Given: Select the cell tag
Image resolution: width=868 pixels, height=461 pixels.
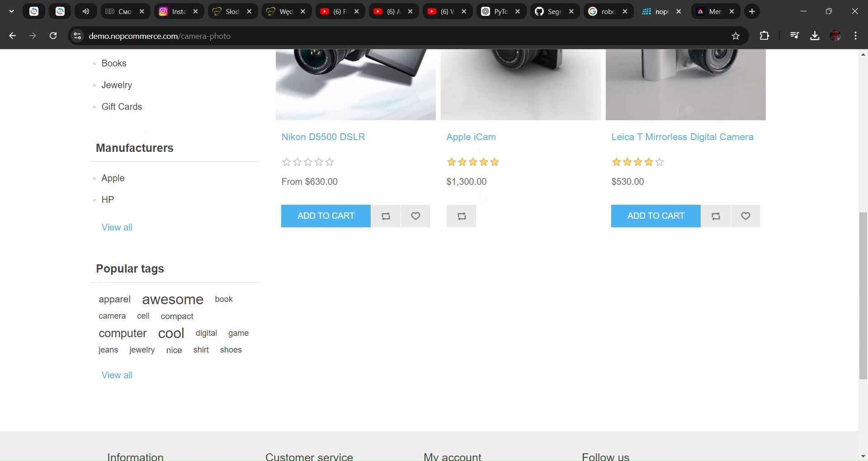Looking at the screenshot, I should click(x=143, y=316).
